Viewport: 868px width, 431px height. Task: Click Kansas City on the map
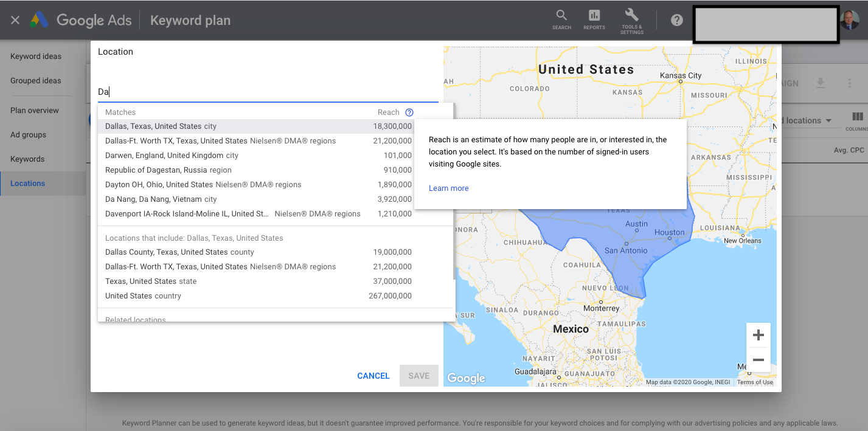pyautogui.click(x=681, y=75)
